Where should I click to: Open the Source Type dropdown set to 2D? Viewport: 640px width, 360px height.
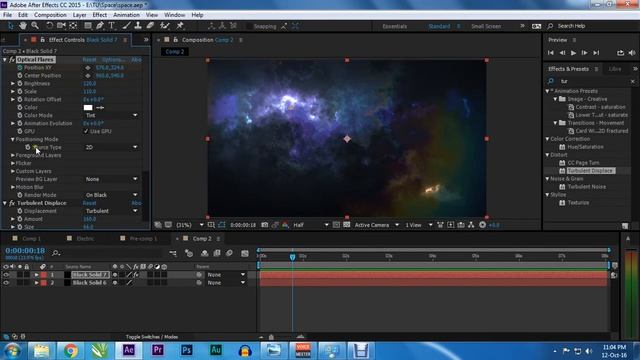point(111,147)
